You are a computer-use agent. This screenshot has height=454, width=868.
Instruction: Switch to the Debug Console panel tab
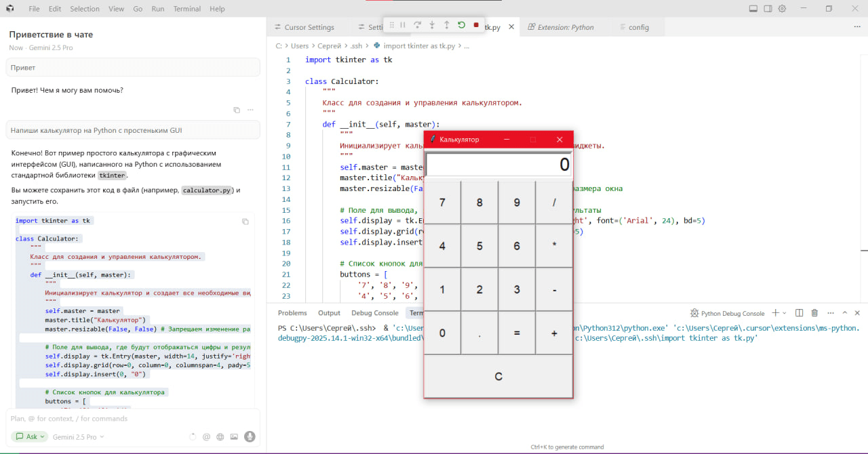pyautogui.click(x=374, y=313)
